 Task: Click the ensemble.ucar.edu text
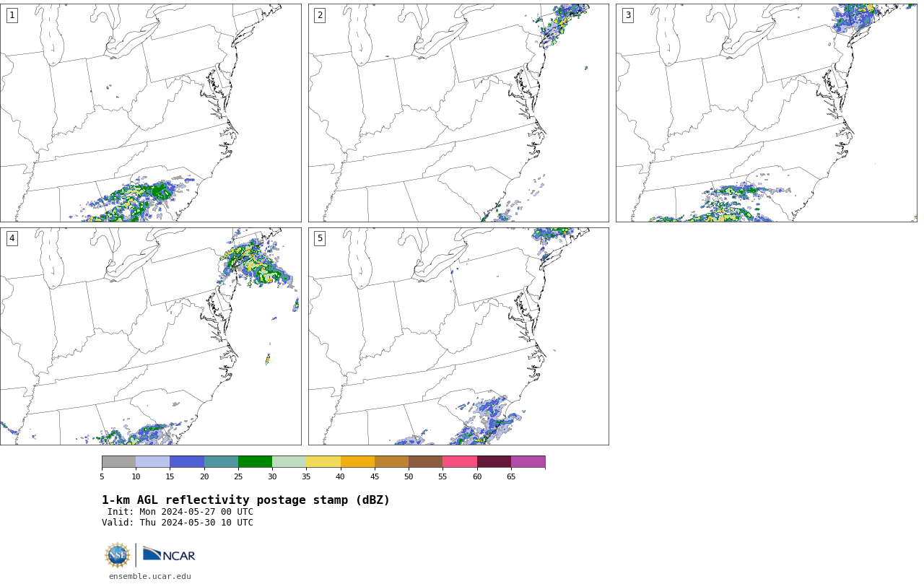click(149, 576)
